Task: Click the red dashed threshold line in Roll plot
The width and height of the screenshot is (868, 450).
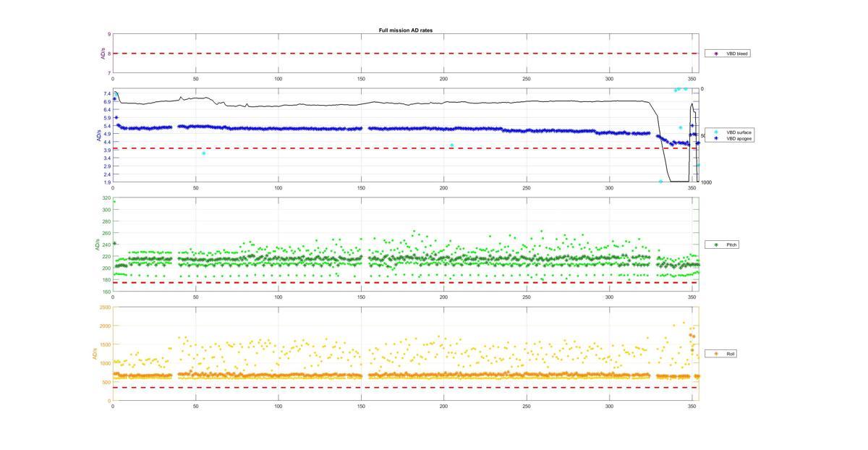Action: (x=406, y=387)
